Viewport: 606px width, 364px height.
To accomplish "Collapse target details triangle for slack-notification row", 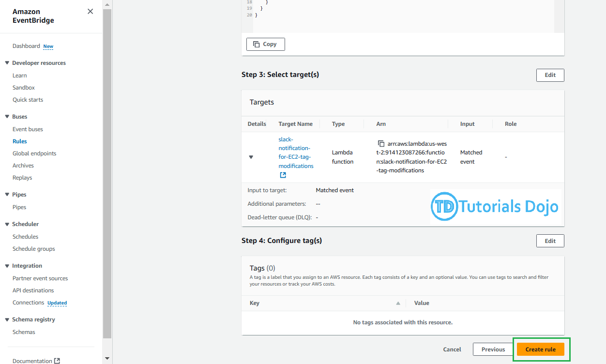I will click(251, 157).
